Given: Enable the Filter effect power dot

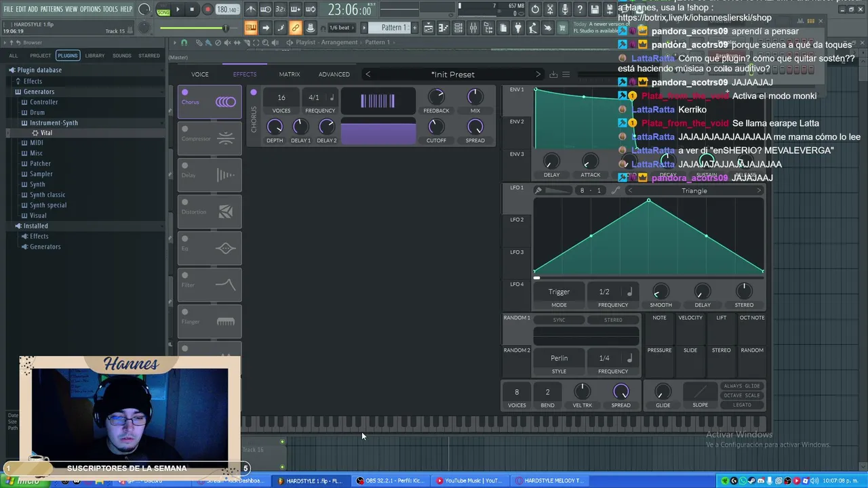Looking at the screenshot, I should point(184,275).
